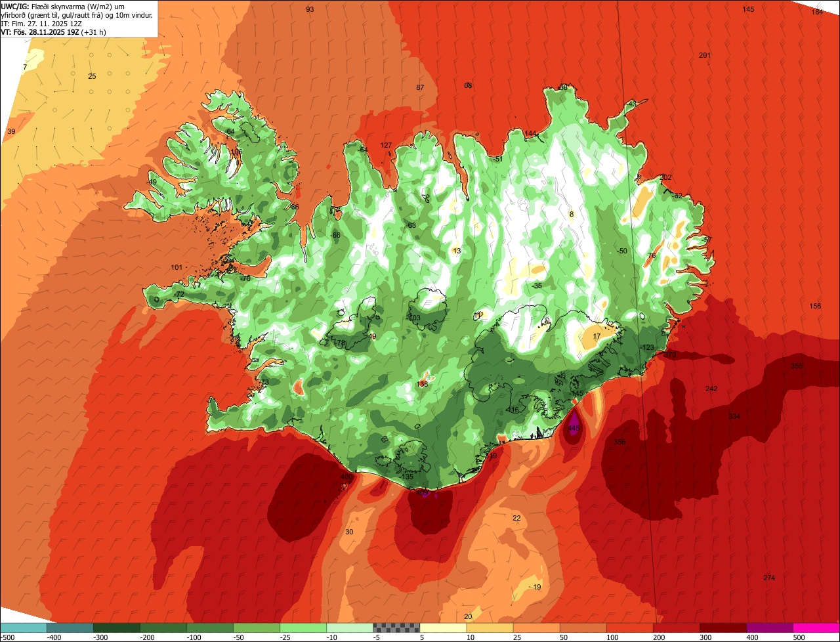Screen dimensions: 840x642
Task: Click the map value '445' on the purple spot
Action: (x=574, y=428)
